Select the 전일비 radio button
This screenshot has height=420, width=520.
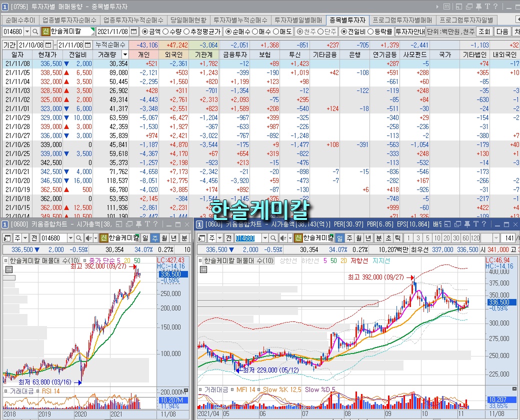click(344, 32)
